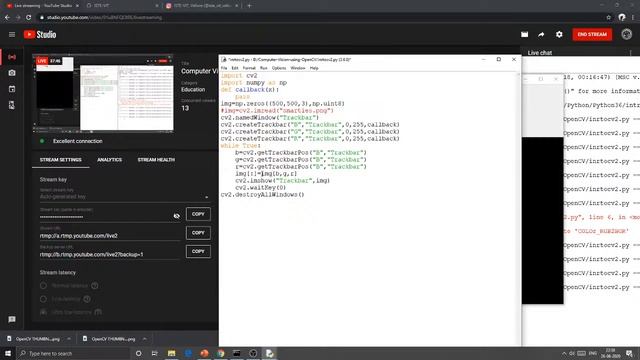Screen dimensions: 640x360
Task: Switch to the Live streaming YouTube Studio tab
Action: [42, 6]
